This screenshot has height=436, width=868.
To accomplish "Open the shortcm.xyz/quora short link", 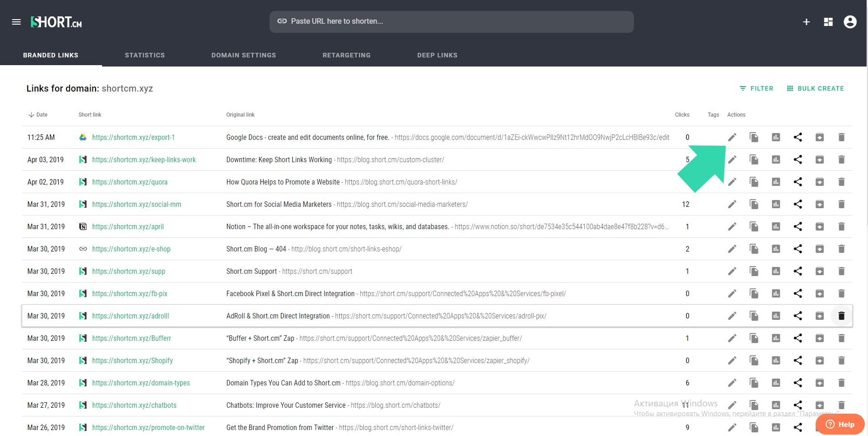I will point(130,182).
